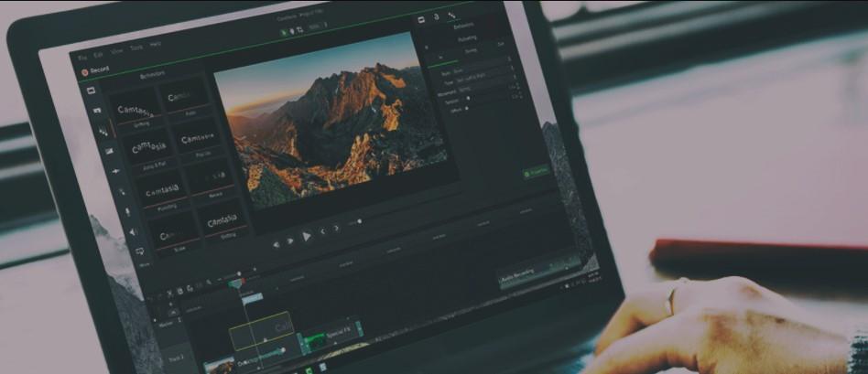Open the Library sidebar icon
The height and width of the screenshot is (374, 868).
coord(97,110)
